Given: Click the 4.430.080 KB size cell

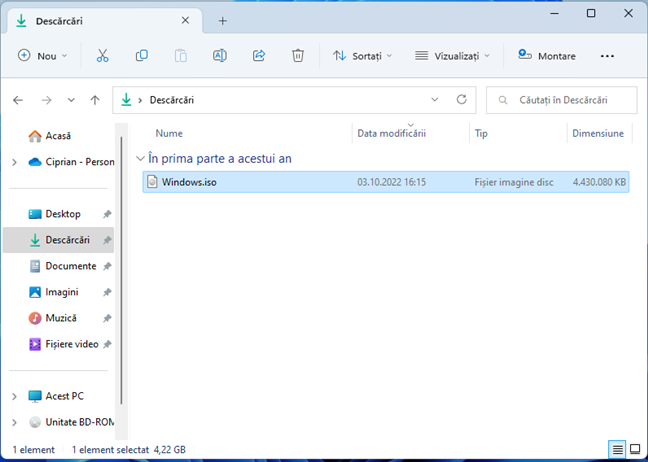Looking at the screenshot, I should click(599, 182).
